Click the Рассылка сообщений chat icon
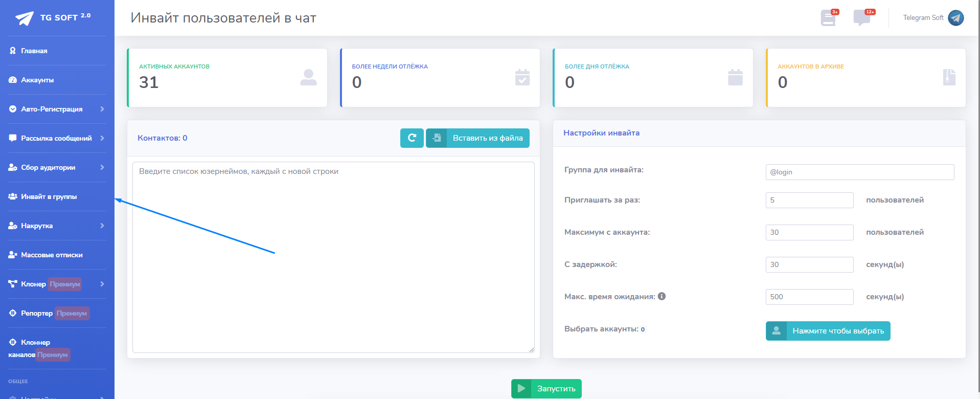Screen dimensions: 980x399 click(x=13, y=138)
